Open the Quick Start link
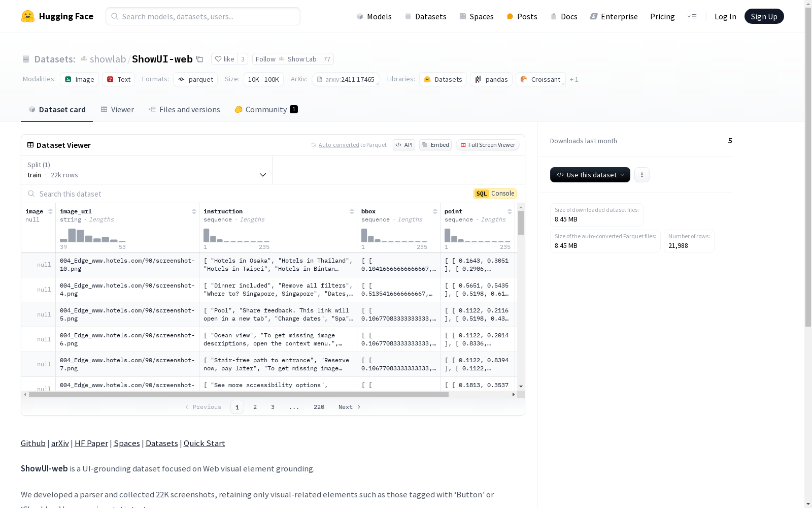 click(204, 443)
